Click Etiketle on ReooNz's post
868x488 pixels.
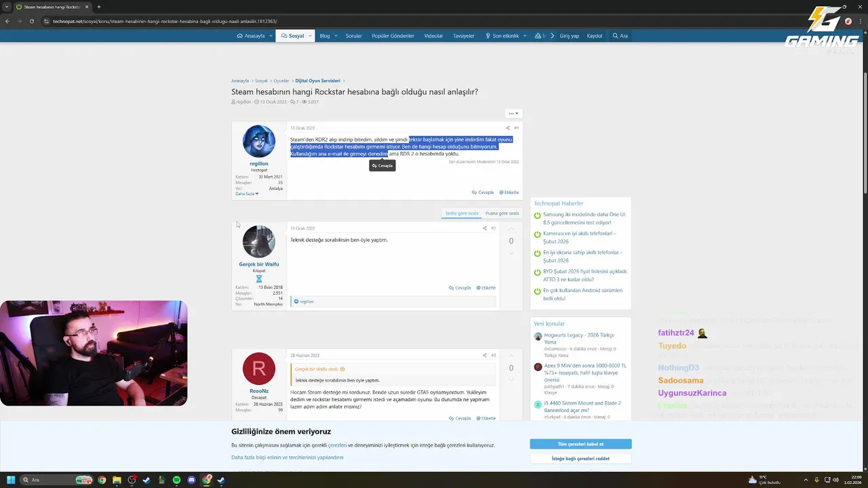point(486,418)
